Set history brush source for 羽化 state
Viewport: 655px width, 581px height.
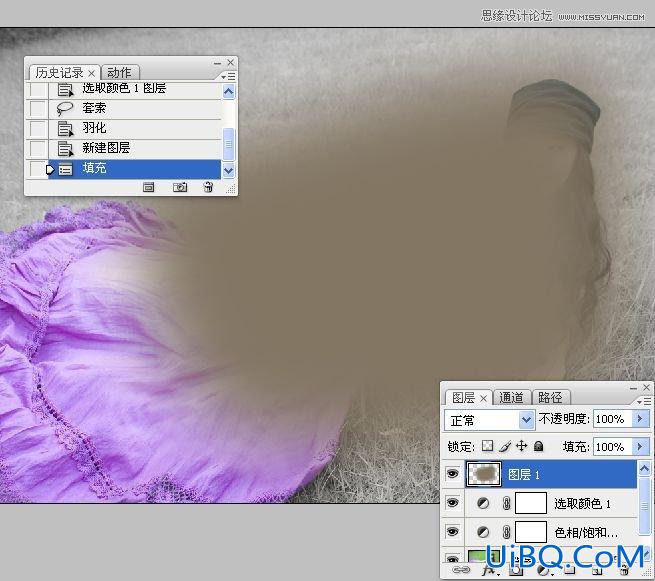click(37, 128)
